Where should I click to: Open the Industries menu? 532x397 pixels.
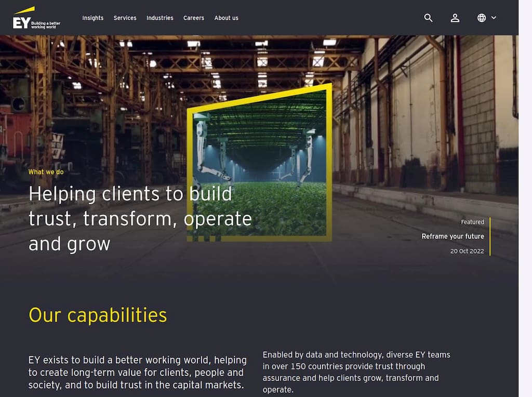tap(159, 18)
